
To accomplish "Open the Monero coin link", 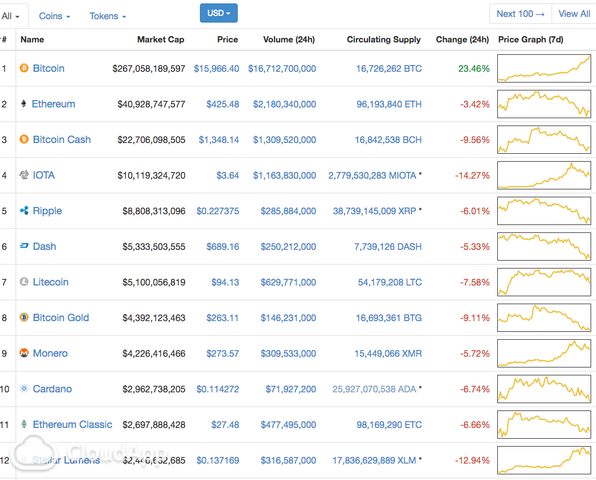I will (50, 353).
